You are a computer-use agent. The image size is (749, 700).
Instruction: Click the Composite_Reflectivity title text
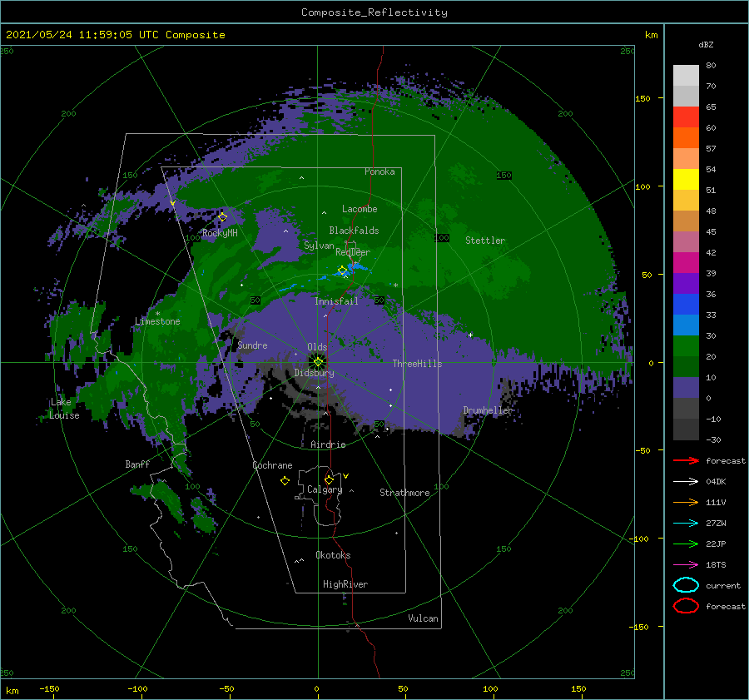coord(374,12)
